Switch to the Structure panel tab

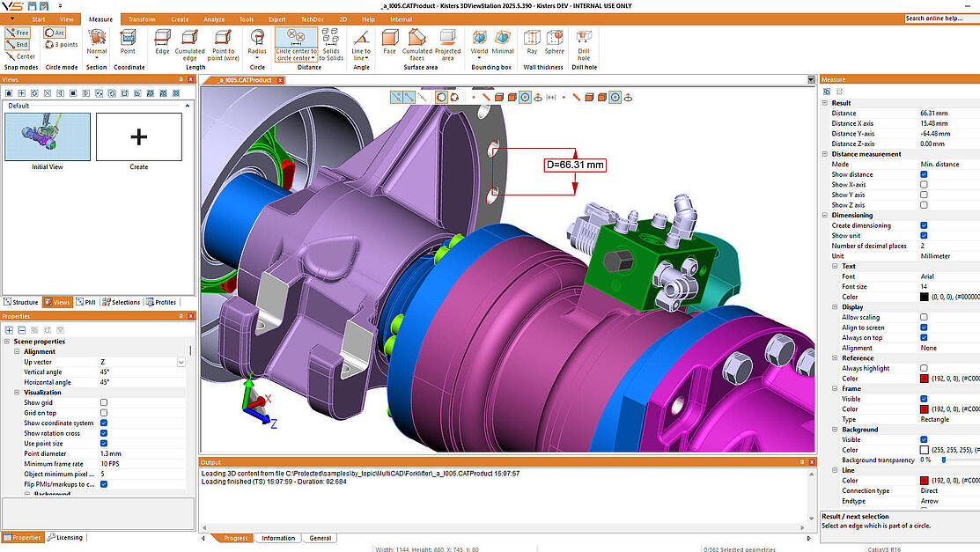(21, 302)
